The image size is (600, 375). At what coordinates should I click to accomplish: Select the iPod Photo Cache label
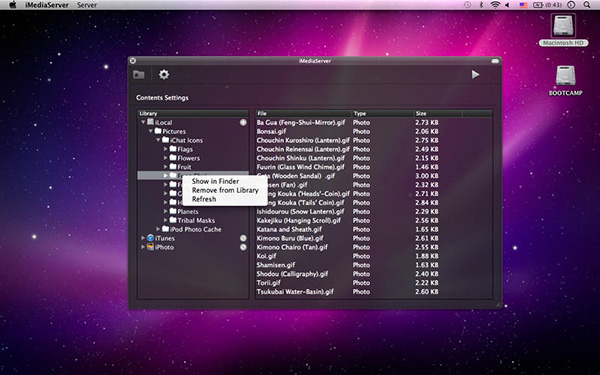(x=196, y=229)
